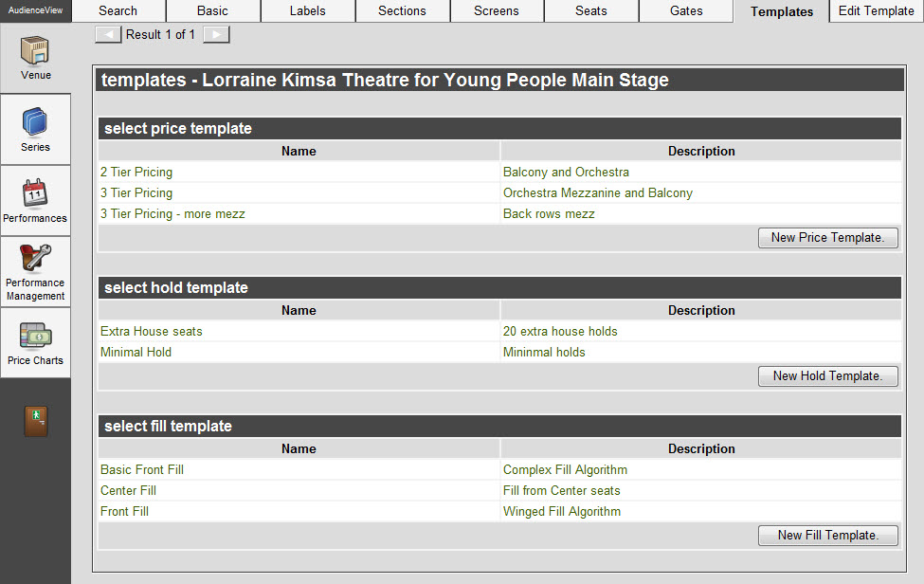Click the templates Lorraine Kimsa Theatre title
This screenshot has height=584, width=924.
click(385, 80)
